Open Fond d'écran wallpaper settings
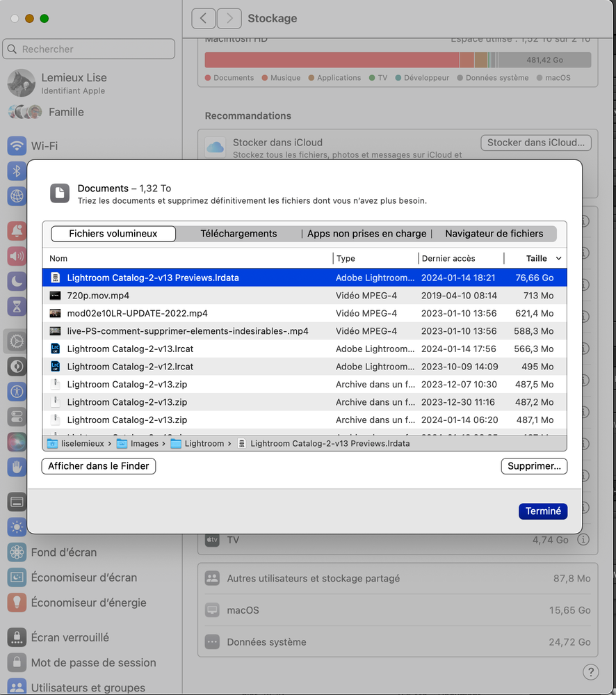The image size is (616, 695). (x=52, y=552)
